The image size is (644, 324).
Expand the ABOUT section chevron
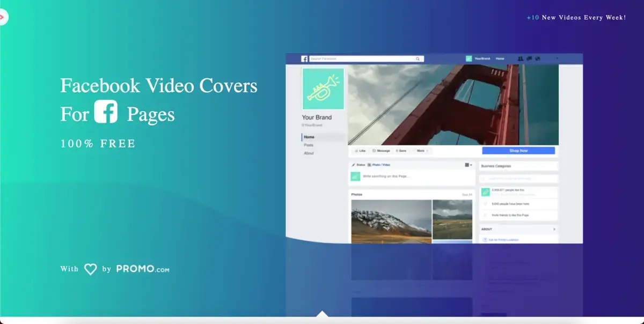[x=554, y=229]
